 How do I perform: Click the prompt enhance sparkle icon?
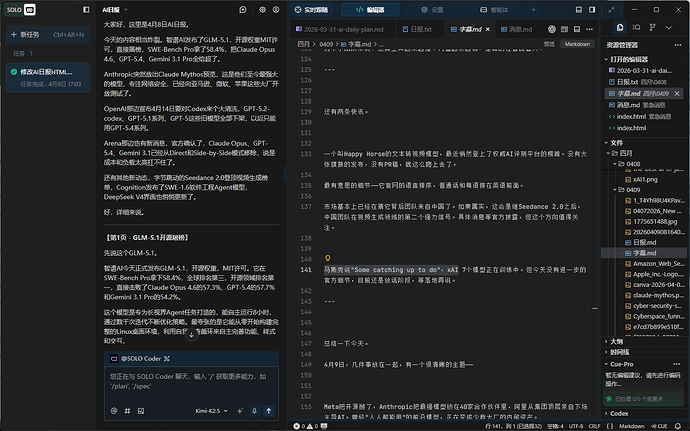point(239,410)
